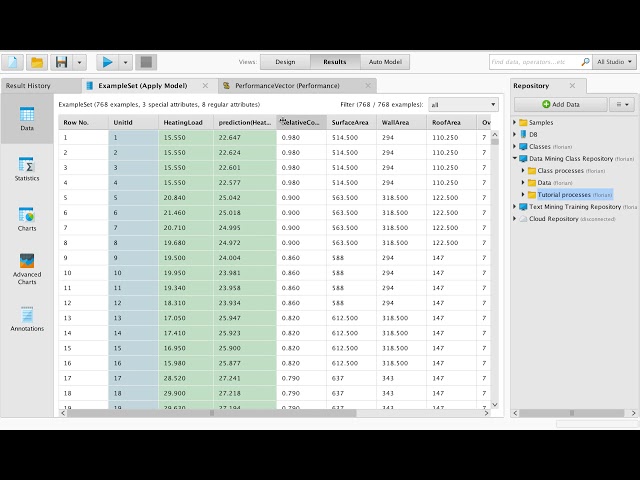
Task: Expand the Classes repository arrow
Action: pos(515,146)
